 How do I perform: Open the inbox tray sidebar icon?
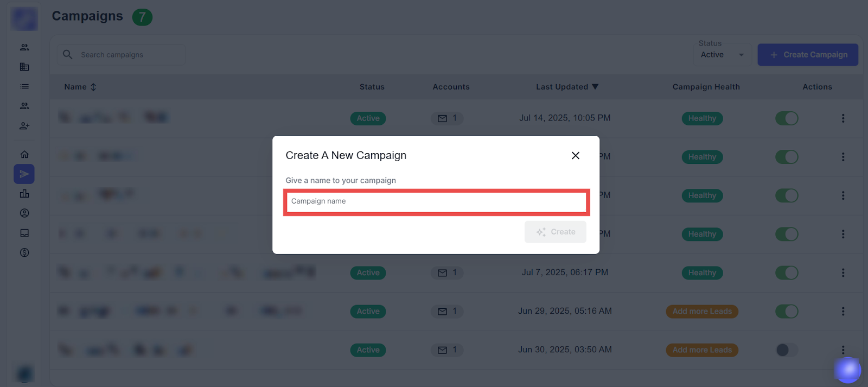[24, 233]
